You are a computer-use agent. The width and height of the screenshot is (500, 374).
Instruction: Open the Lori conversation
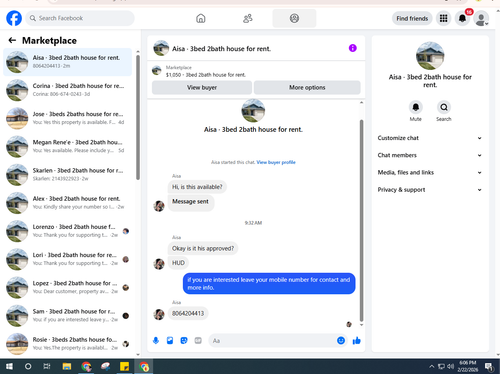tap(68, 259)
